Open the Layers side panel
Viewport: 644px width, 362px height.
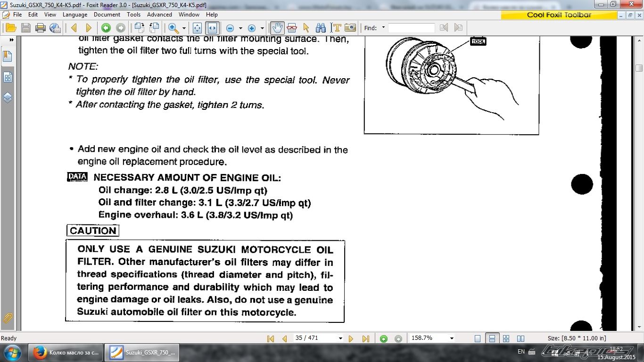pos(8,98)
